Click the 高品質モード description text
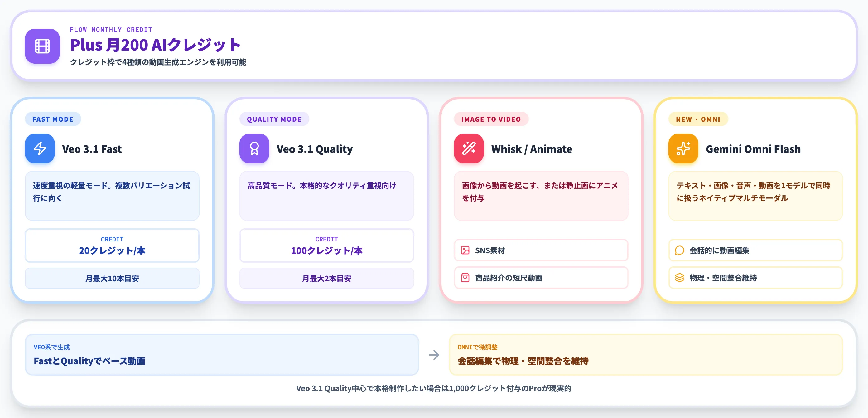The width and height of the screenshot is (868, 418). coord(322,186)
